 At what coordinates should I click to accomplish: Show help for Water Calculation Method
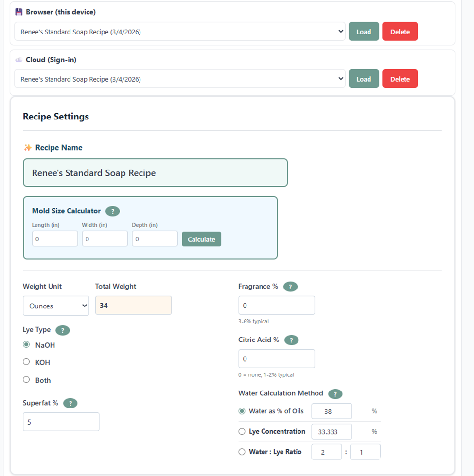[x=335, y=394]
